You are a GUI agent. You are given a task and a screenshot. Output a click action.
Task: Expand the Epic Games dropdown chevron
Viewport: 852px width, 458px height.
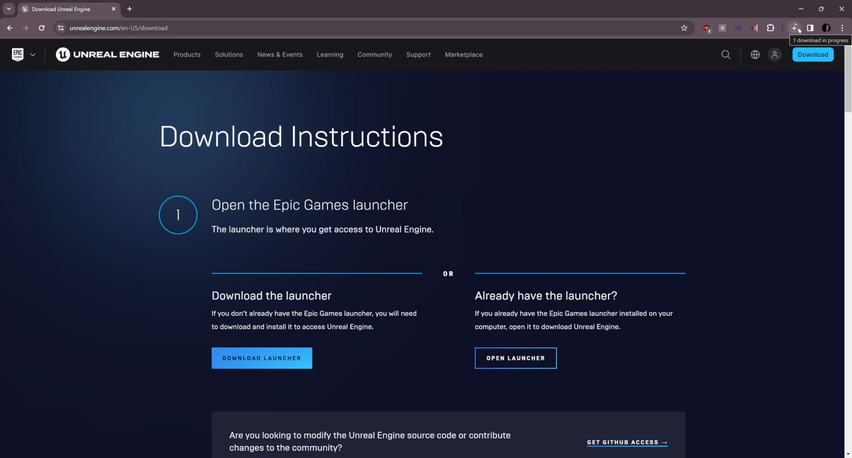click(33, 55)
